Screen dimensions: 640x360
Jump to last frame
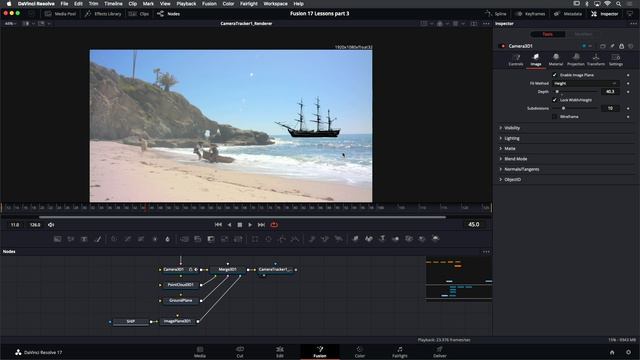(262, 225)
